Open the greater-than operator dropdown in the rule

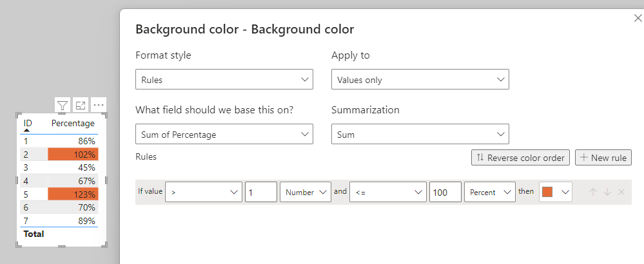(204, 192)
